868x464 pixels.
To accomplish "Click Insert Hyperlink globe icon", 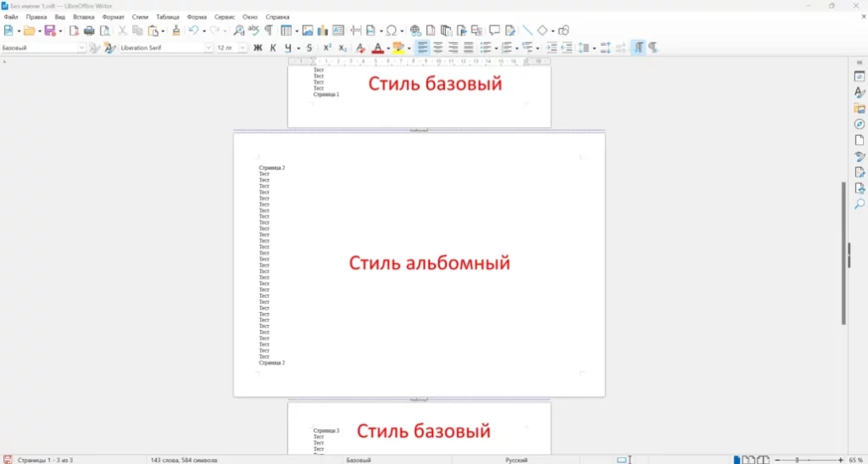I will [x=415, y=31].
